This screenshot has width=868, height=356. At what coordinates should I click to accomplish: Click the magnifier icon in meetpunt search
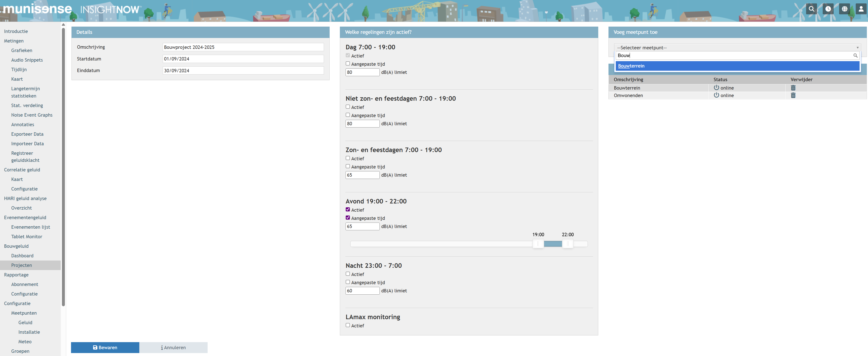(x=855, y=55)
